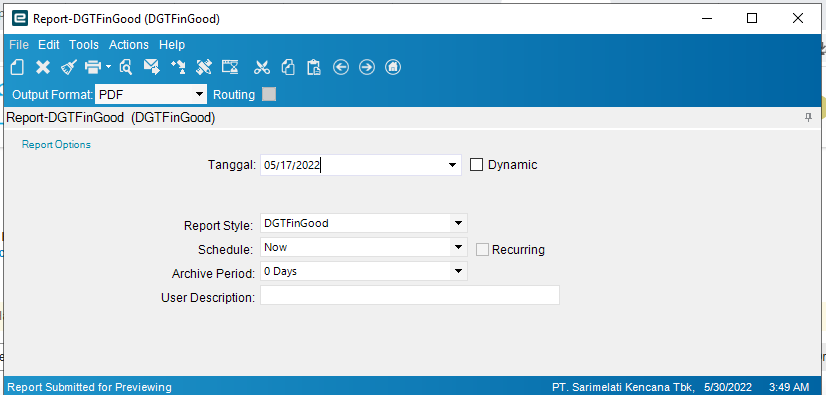The image size is (826, 395).
Task: Open the Tools menu
Action: [x=84, y=45]
